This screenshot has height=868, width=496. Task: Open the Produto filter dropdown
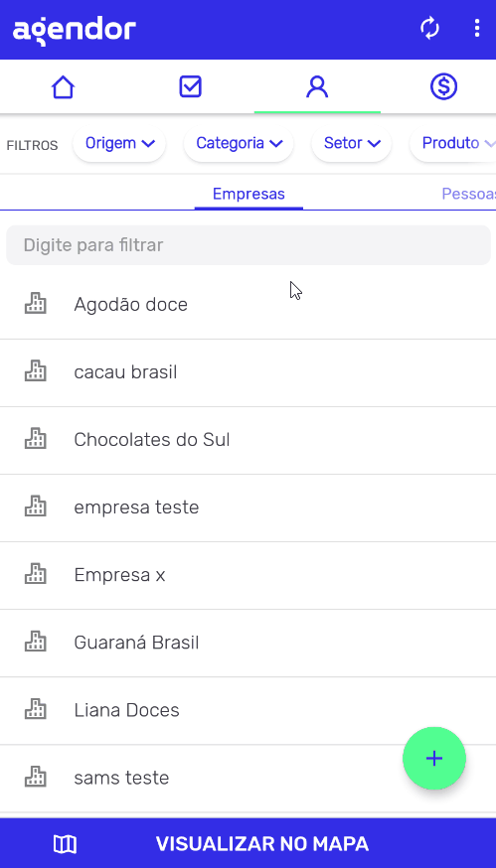tap(455, 143)
